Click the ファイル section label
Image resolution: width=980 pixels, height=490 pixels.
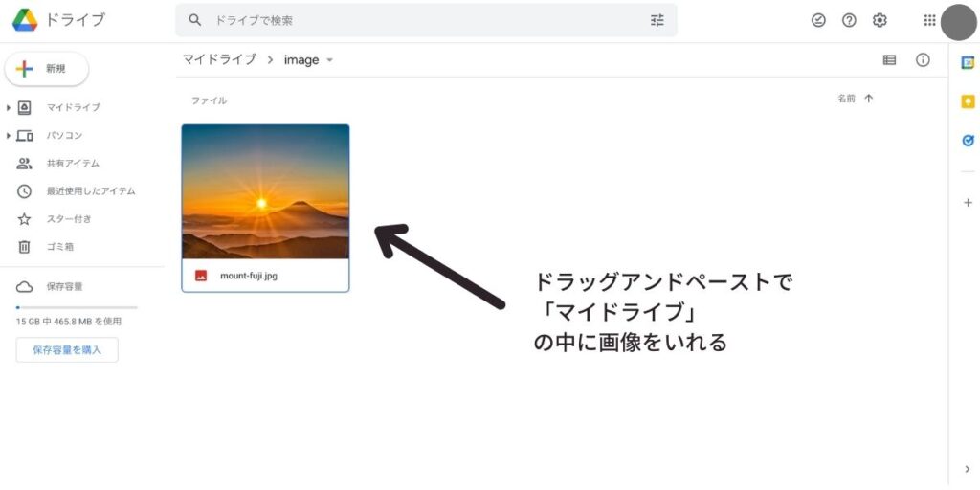coord(209,100)
